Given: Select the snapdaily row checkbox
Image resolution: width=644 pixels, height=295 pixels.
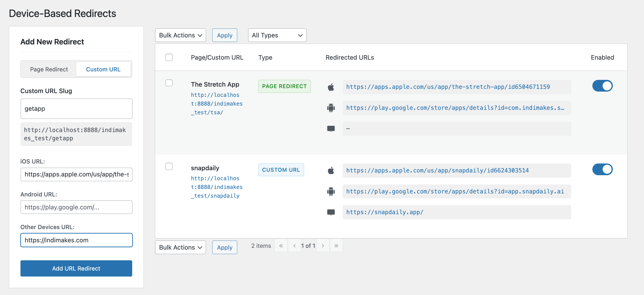Looking at the screenshot, I should tap(169, 166).
